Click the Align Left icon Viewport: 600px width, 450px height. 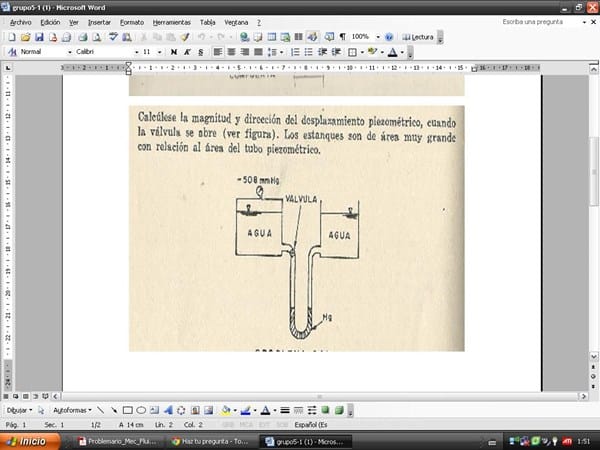pos(216,52)
